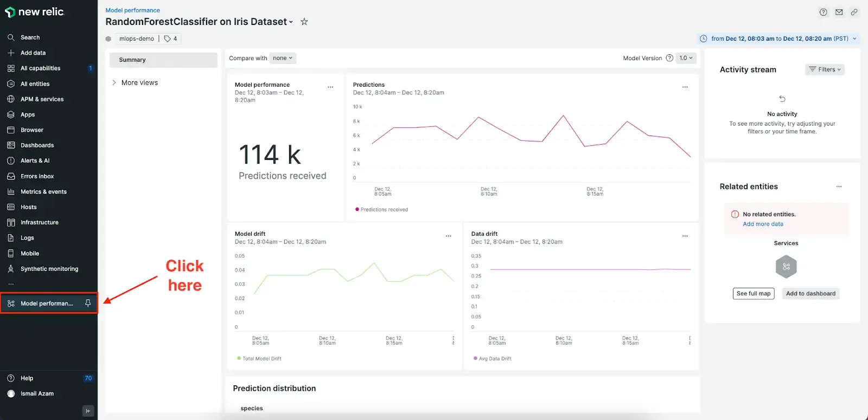Open Mobile monitoring

(x=30, y=254)
